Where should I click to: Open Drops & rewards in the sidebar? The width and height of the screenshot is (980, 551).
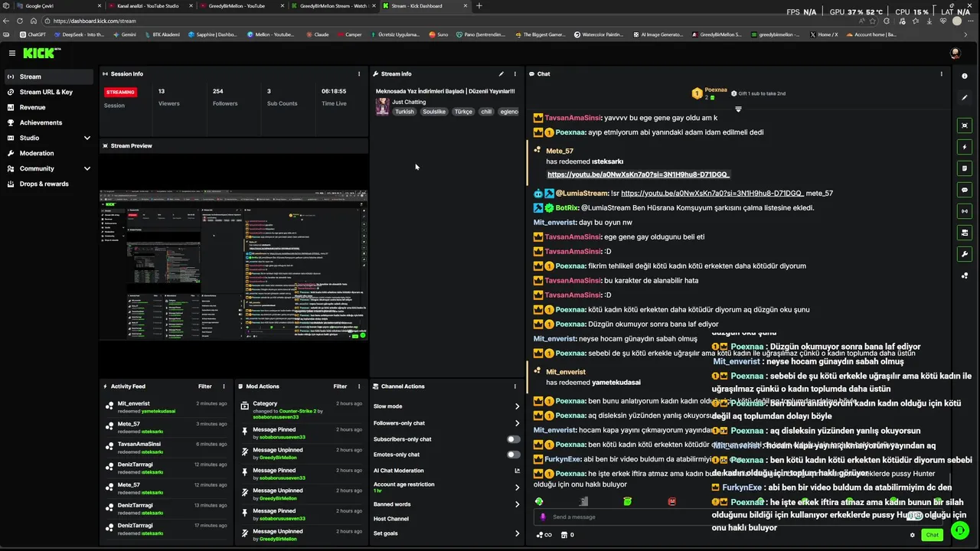pyautogui.click(x=49, y=184)
